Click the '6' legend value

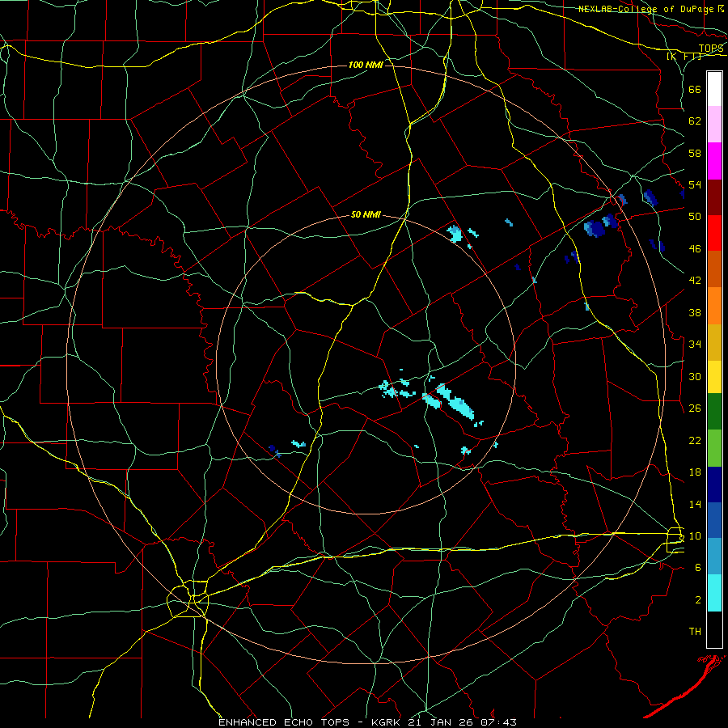pyautogui.click(x=698, y=567)
